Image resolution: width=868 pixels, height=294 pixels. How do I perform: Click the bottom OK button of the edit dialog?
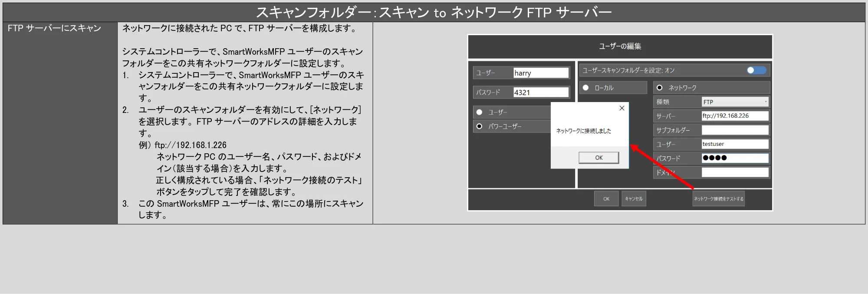pyautogui.click(x=606, y=199)
